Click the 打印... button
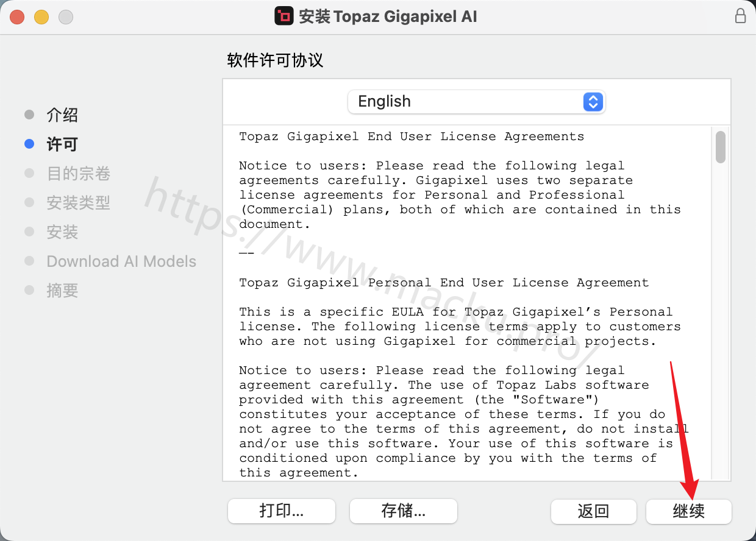The width and height of the screenshot is (756, 541). click(x=282, y=511)
